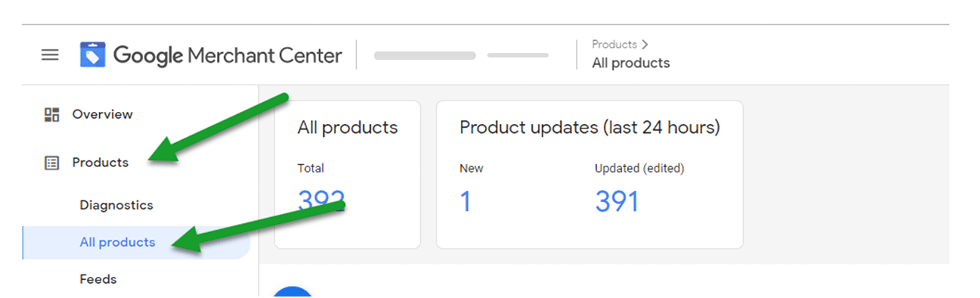Click the shorter blurred account placeholder

click(518, 55)
